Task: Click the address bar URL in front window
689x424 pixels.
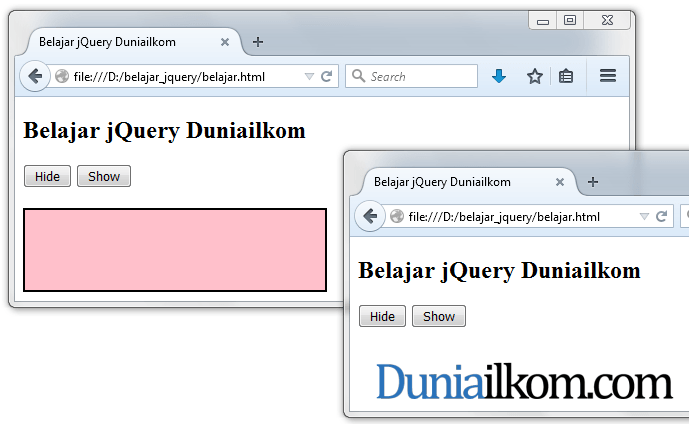Action: [504, 217]
